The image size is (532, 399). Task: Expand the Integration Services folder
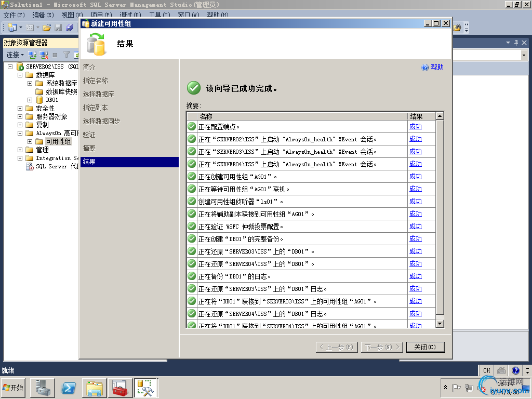(20, 158)
